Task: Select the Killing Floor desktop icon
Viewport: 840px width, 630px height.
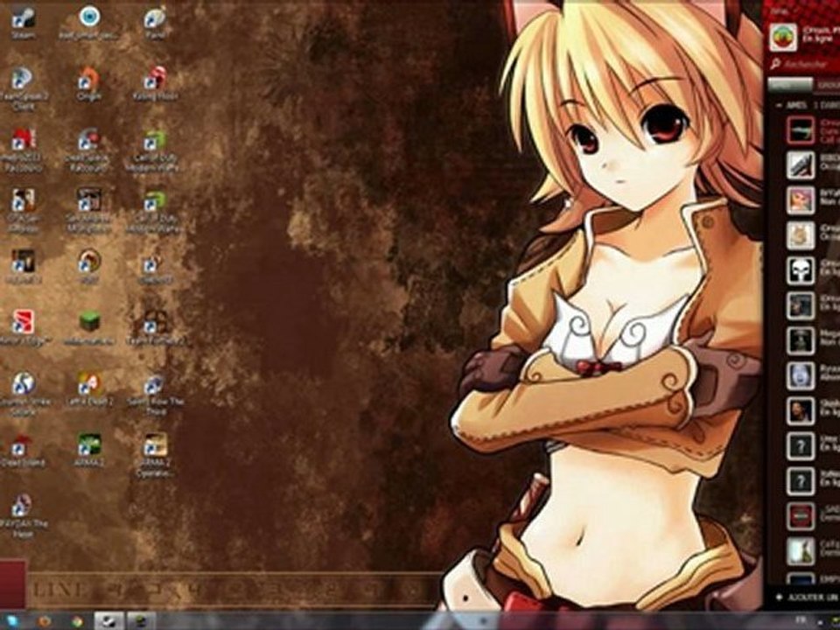Action: click(155, 84)
